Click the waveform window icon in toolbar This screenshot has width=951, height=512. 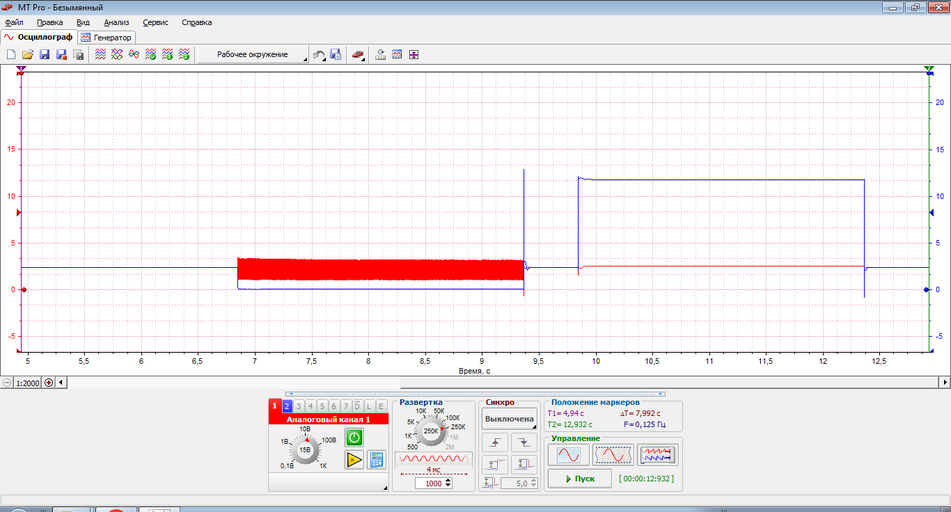(x=397, y=55)
